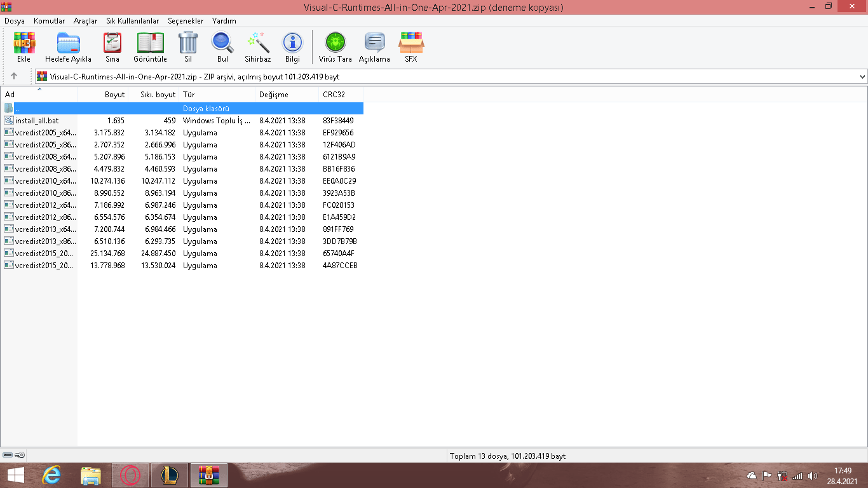Select the vcredist2012_x64 file name
This screenshot has height=488, width=868.
[45, 205]
